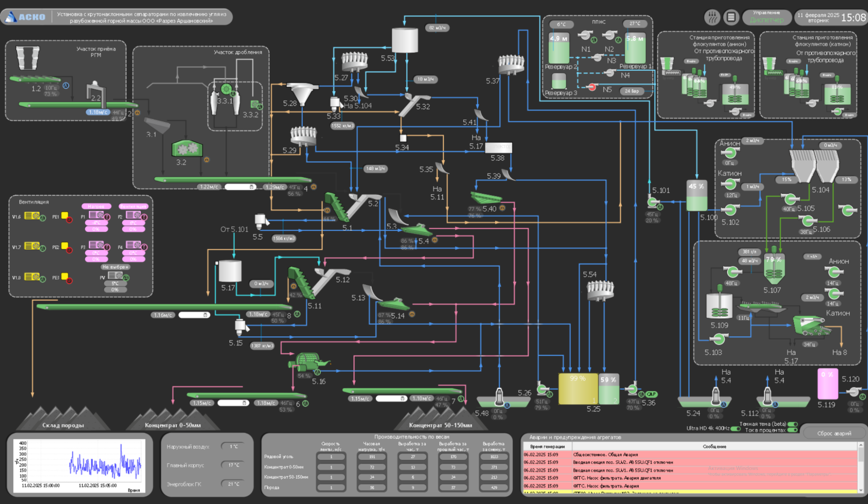This screenshot has width=868, height=504.
Task: Select hydrocyclone battery 5.54
Action: pos(600,290)
